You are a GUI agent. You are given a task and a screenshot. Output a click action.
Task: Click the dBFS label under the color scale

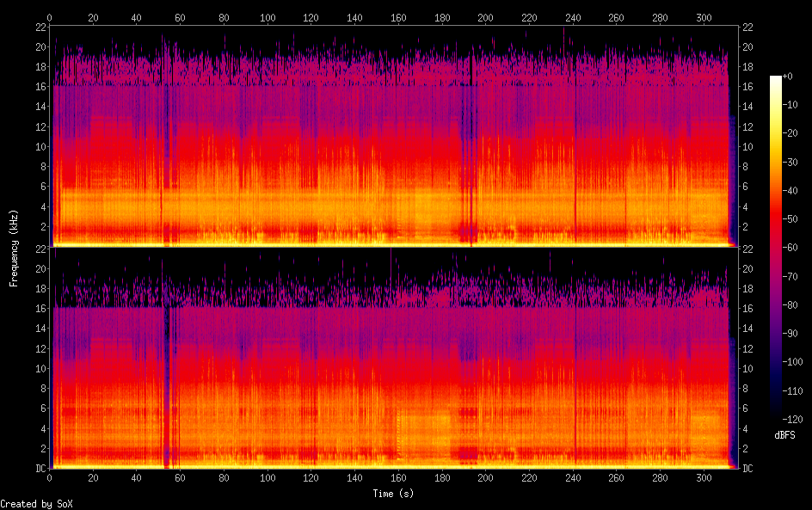tap(784, 436)
